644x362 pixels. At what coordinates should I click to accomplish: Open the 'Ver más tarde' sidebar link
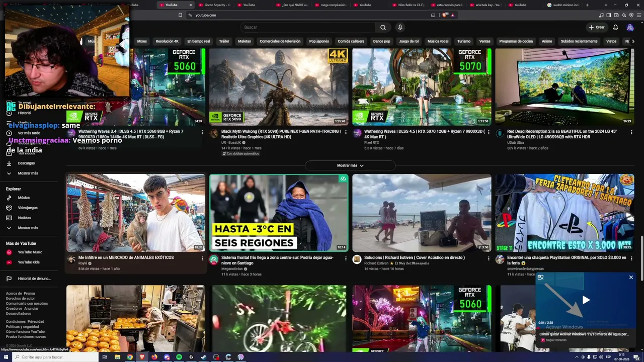pos(29,133)
